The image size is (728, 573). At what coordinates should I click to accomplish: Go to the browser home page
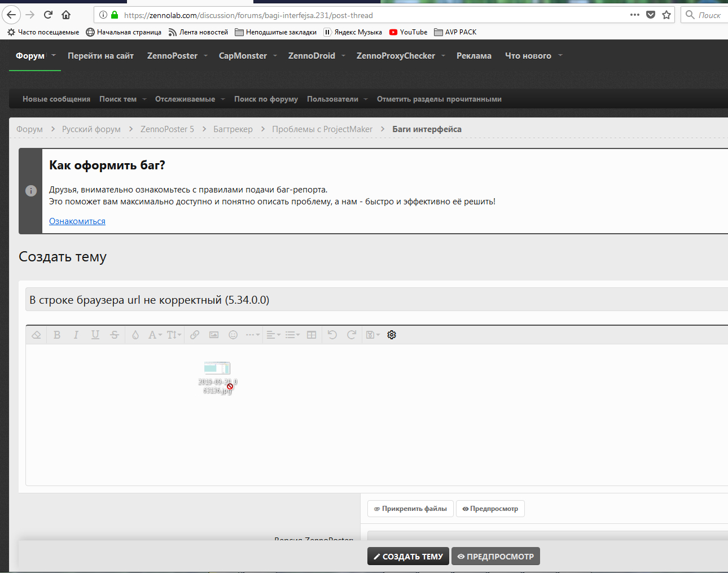click(66, 15)
